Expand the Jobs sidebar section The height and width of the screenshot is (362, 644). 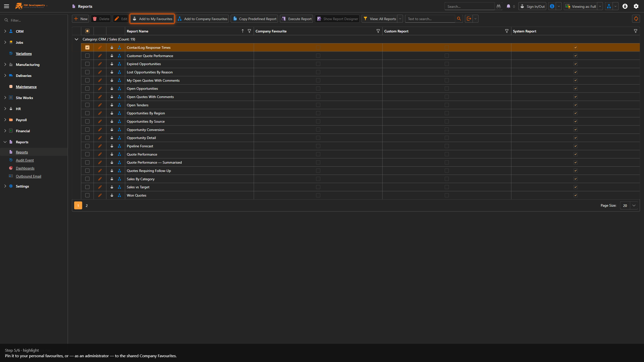[x=5, y=42]
